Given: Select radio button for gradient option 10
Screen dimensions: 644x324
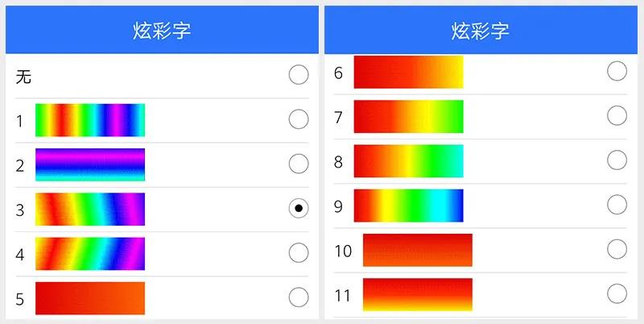Looking at the screenshot, I should pos(617,249).
